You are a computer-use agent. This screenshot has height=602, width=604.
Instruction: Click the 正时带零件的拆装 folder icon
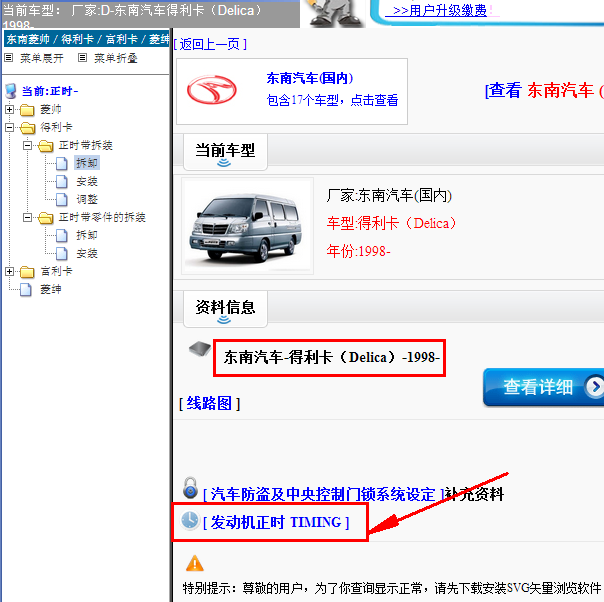45,218
